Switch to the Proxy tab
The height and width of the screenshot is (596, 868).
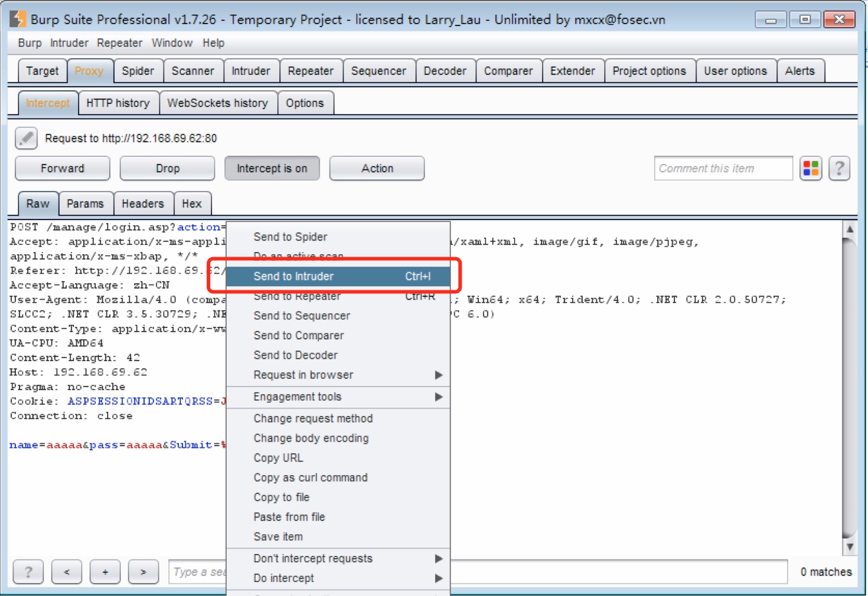(89, 71)
